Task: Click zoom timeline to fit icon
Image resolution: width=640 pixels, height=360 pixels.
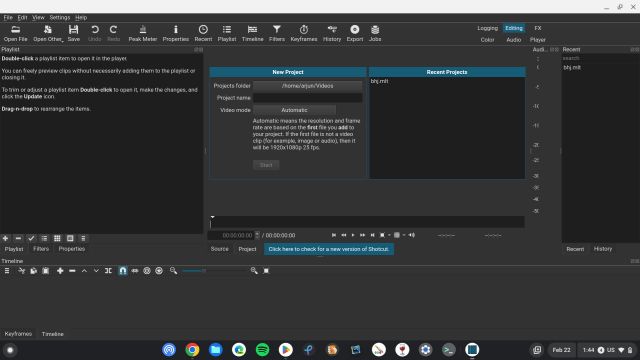Action: tap(266, 271)
